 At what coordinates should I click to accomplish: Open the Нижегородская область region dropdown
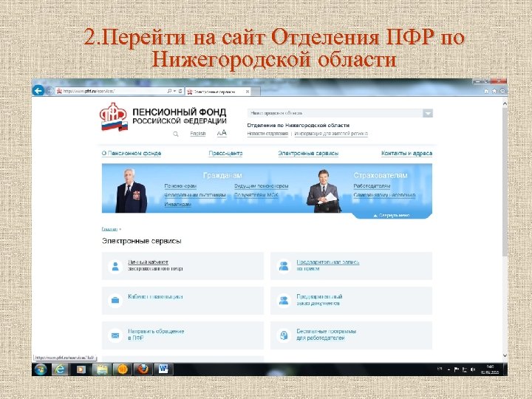pyautogui.click(x=340, y=113)
